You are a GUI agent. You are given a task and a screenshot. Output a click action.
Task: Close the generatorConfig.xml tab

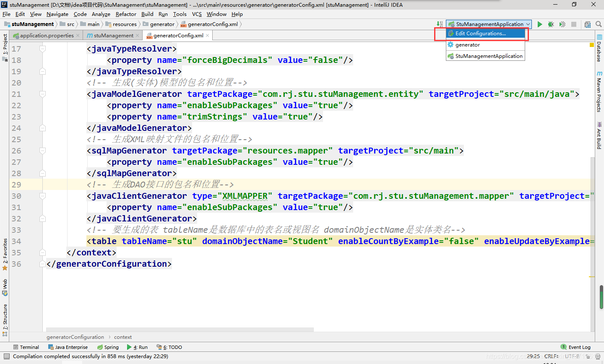pyautogui.click(x=207, y=36)
